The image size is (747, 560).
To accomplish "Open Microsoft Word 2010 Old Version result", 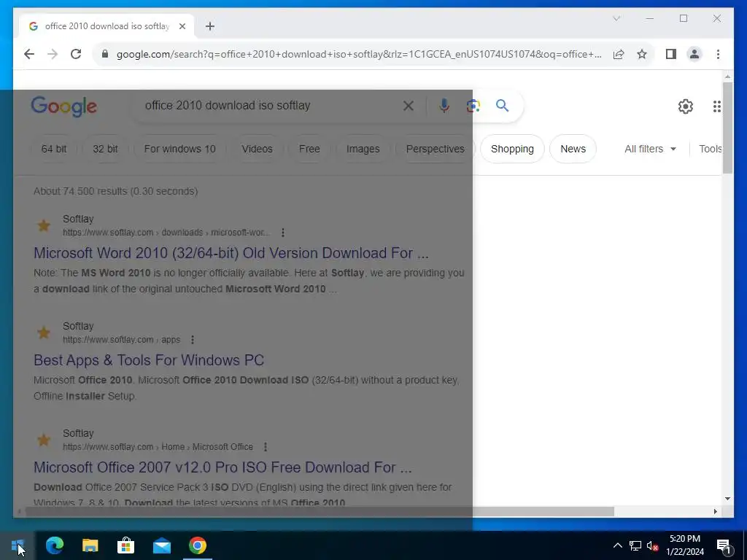I will click(231, 253).
